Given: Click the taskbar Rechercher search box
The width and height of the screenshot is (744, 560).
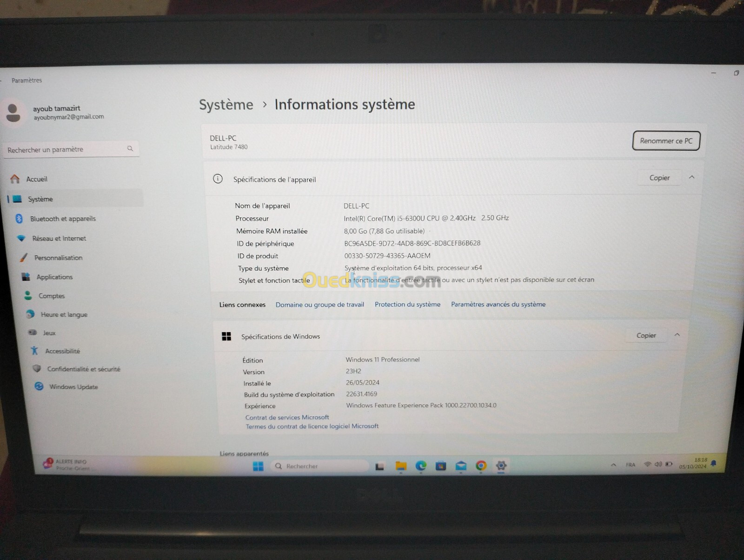Looking at the screenshot, I should tap(319, 466).
